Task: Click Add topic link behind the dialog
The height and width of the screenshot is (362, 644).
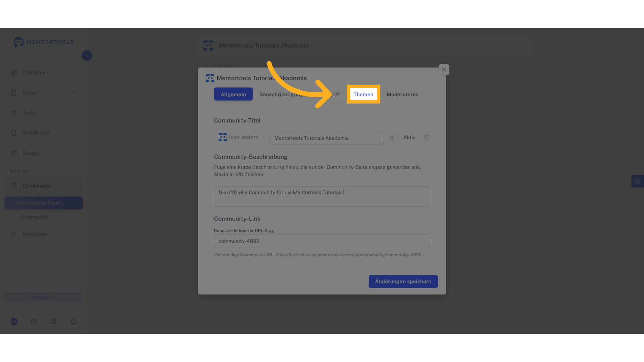Action: (220, 66)
